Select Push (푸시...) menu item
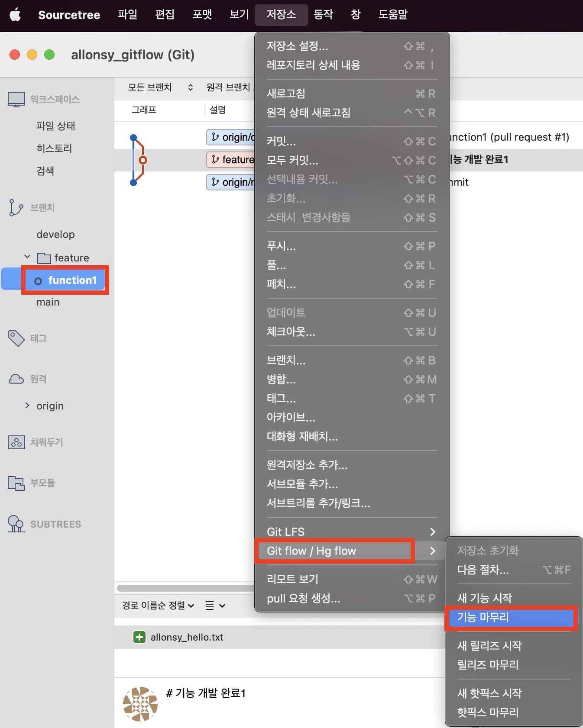Viewport: 583px width, 728px height. 352,246
